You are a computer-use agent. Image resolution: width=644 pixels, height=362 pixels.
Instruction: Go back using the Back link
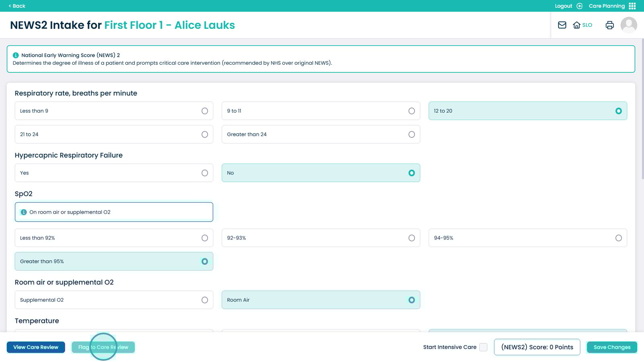(17, 6)
